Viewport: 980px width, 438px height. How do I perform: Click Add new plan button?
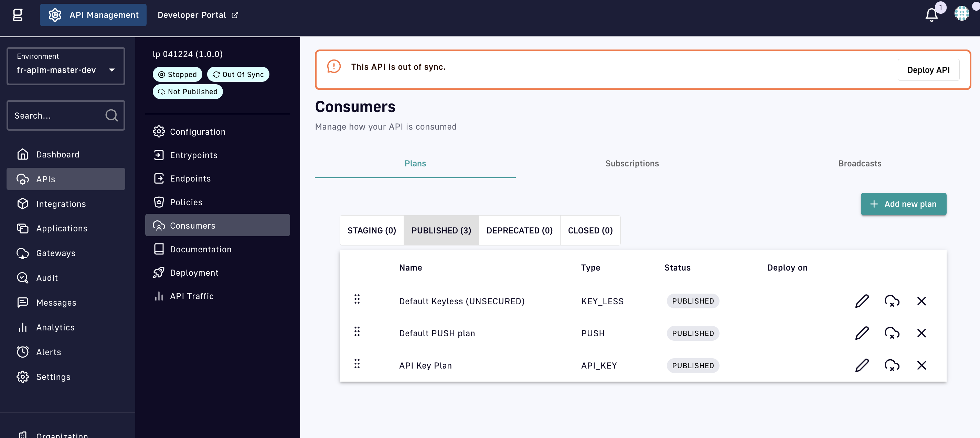tap(903, 204)
